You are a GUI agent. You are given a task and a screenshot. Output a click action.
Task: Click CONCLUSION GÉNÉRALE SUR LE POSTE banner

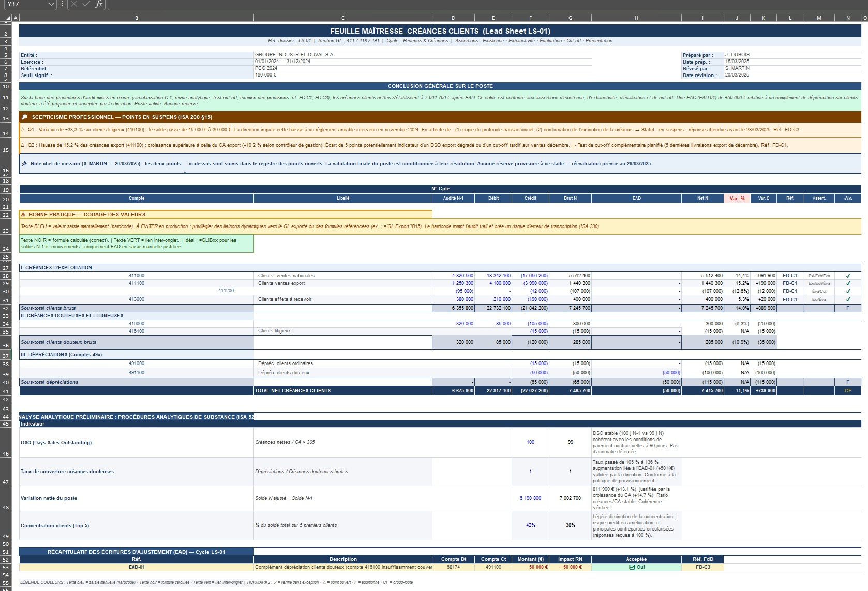(x=440, y=86)
